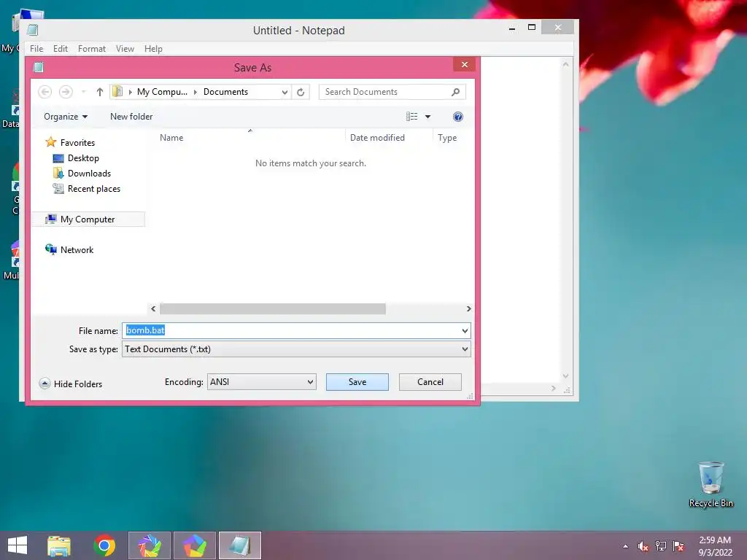Close the Save As dialog
Viewport: 747px width, 560px height.
(x=465, y=65)
